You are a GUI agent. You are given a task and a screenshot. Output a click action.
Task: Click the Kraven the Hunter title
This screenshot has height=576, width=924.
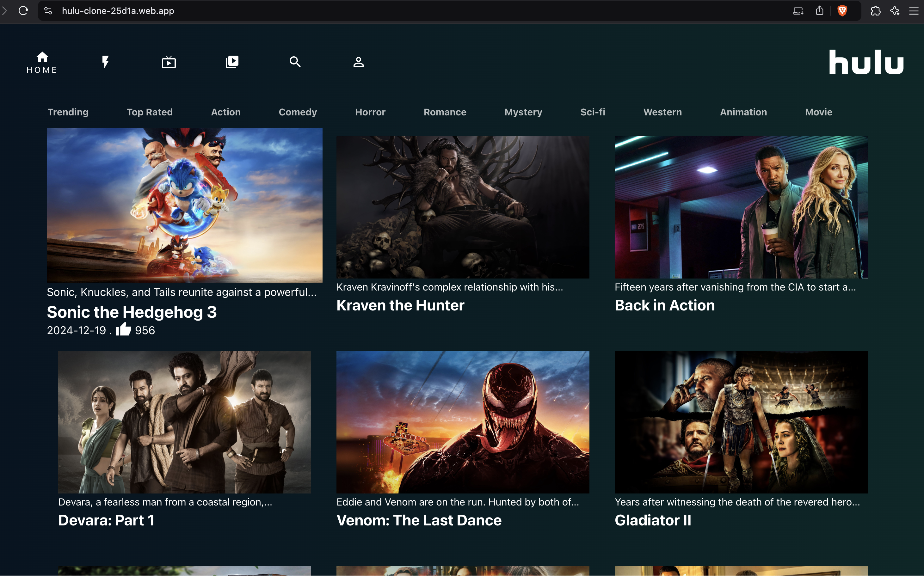click(x=400, y=305)
